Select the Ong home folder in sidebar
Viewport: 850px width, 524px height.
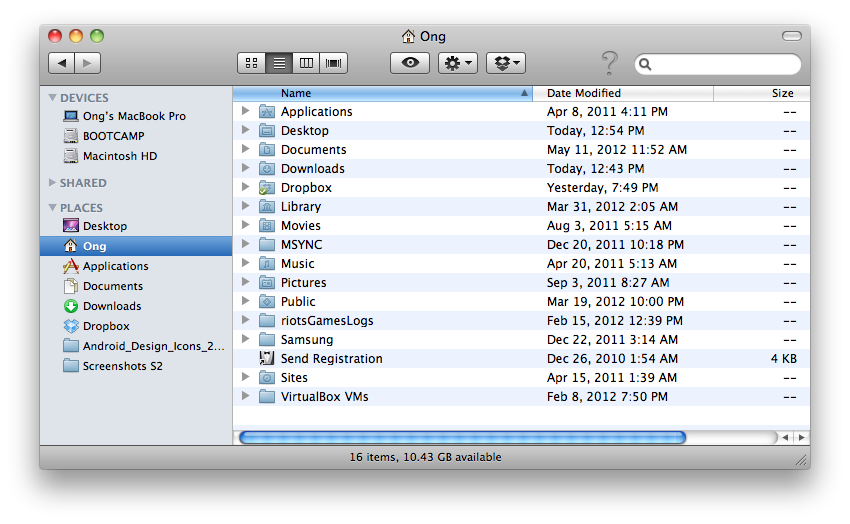pos(136,246)
